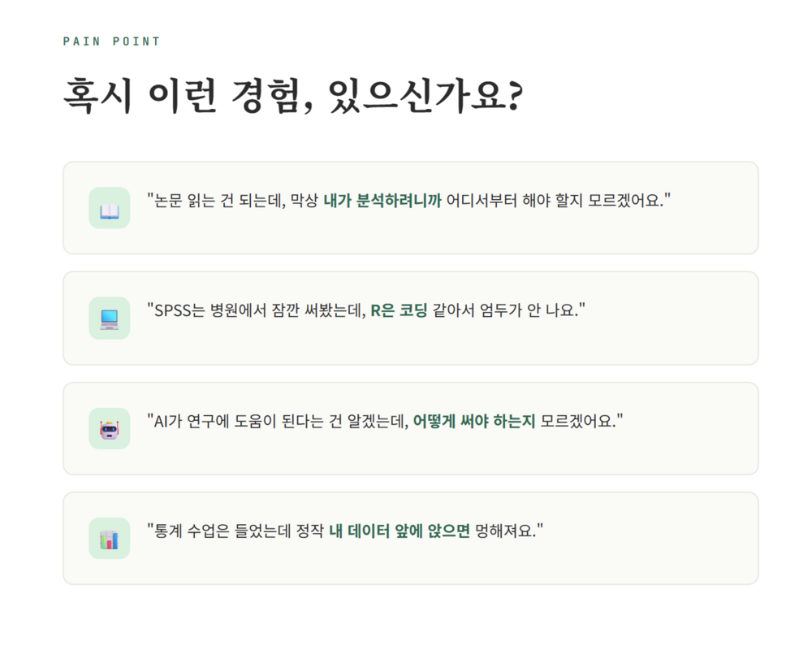Screen dimensions: 812x650
Task: Click highlighted text '내가 분석하려니까'
Action: click(382, 200)
